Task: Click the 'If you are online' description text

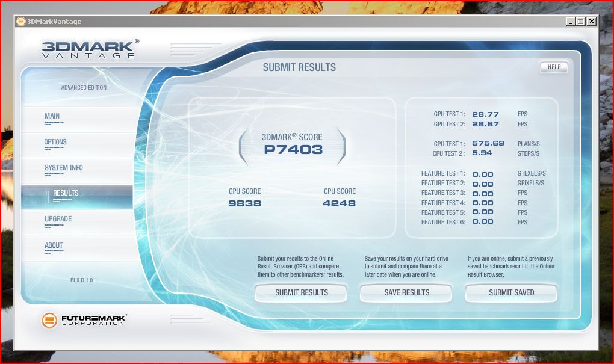Action: tap(510, 267)
